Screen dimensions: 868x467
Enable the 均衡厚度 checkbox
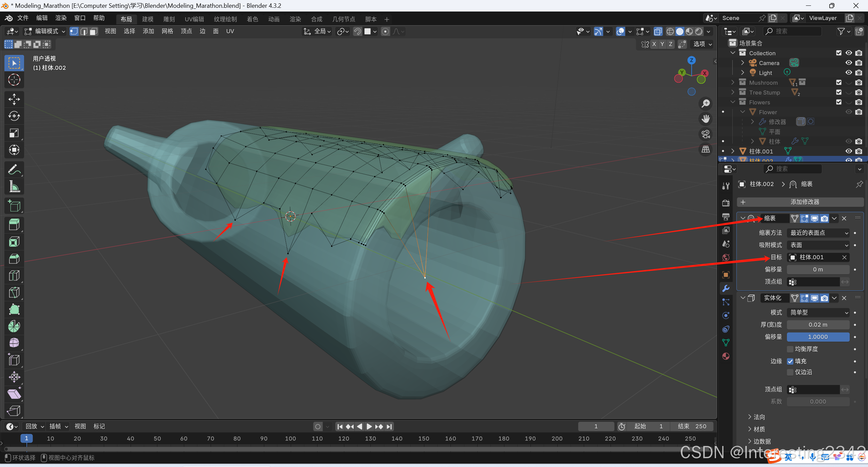point(790,349)
